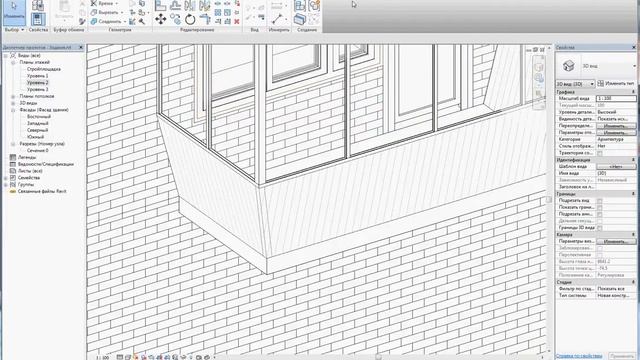
Task: Collapse the Фасады (Фасад здания) node
Action: point(13,110)
